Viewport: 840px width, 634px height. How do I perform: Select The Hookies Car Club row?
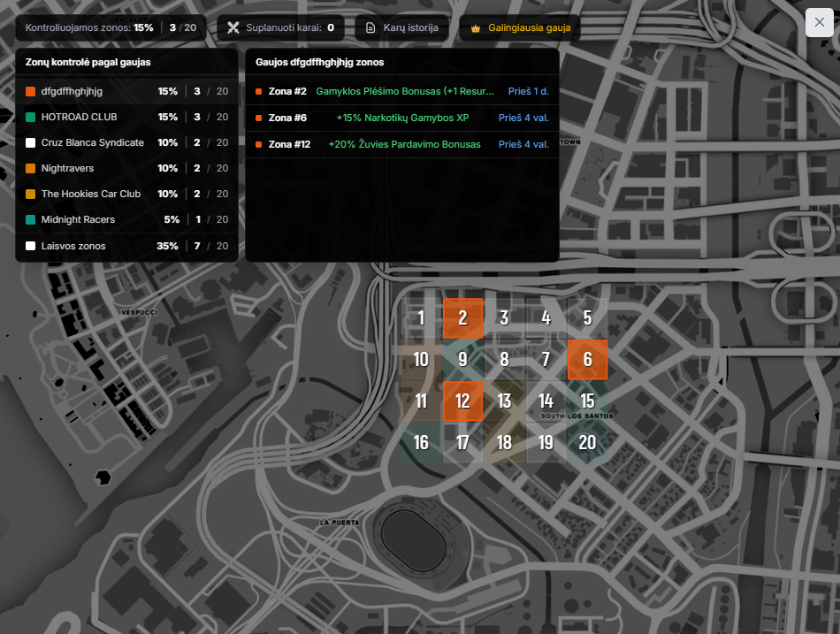[127, 194]
